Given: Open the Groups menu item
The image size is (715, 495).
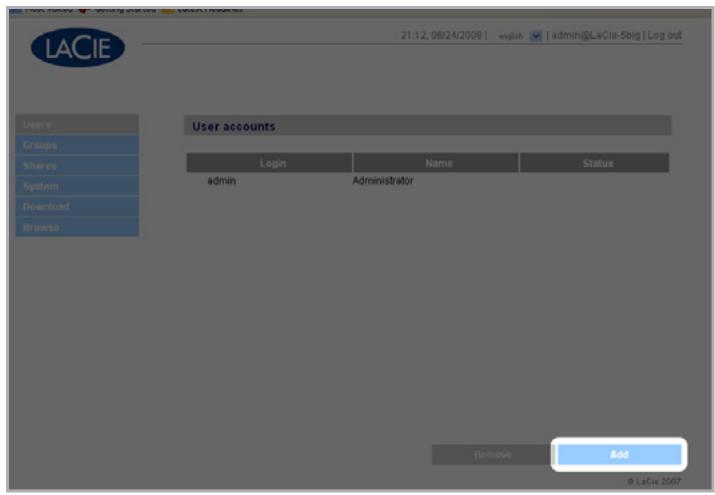Looking at the screenshot, I should pyautogui.click(x=77, y=145).
